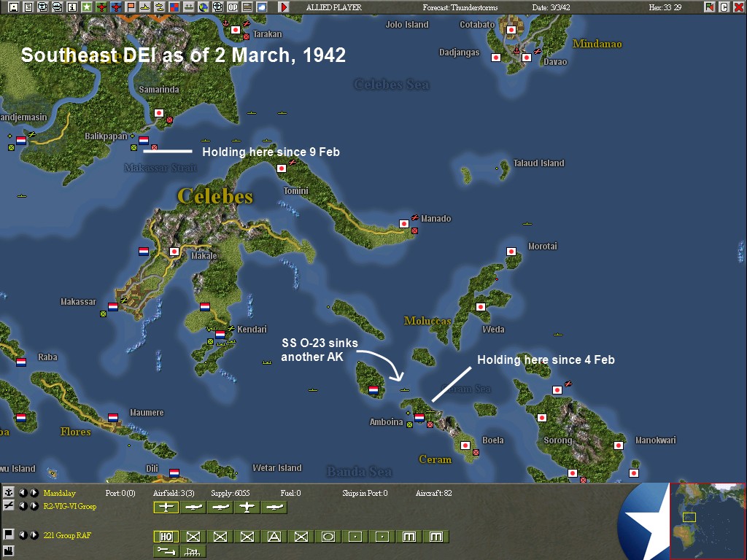Click the Dutch flag at Maumere
The height and width of the screenshot is (560, 747).
tap(113, 418)
